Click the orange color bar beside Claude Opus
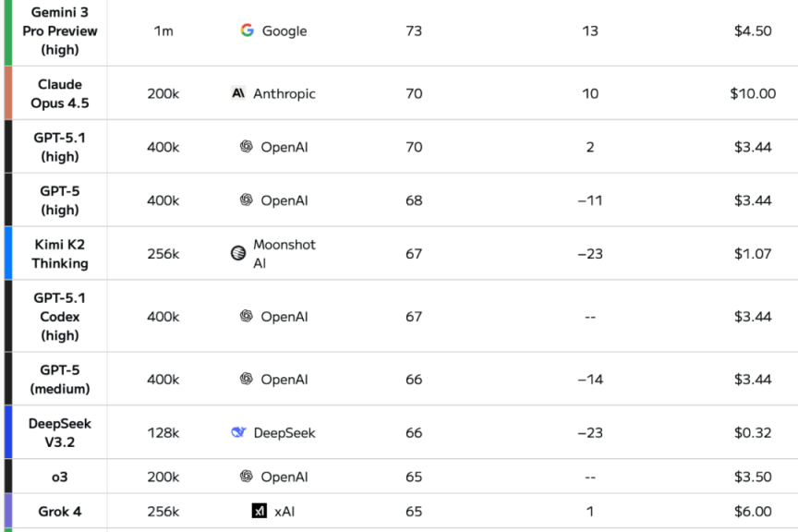 [8, 93]
